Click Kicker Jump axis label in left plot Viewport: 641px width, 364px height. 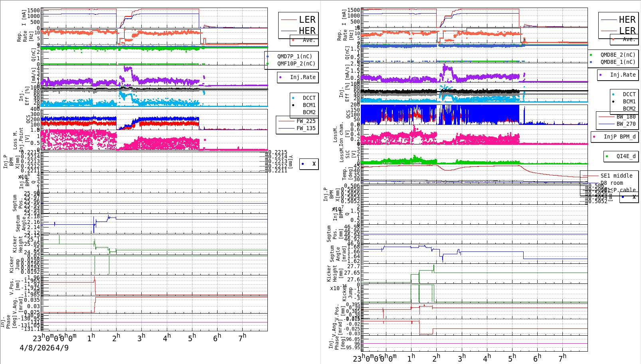point(14,265)
